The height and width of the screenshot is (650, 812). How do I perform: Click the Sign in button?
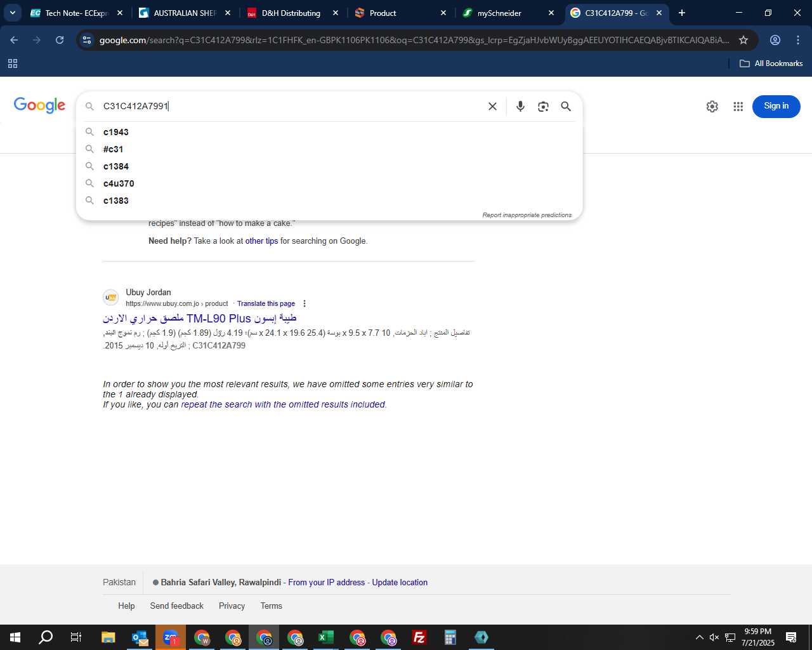point(776,107)
